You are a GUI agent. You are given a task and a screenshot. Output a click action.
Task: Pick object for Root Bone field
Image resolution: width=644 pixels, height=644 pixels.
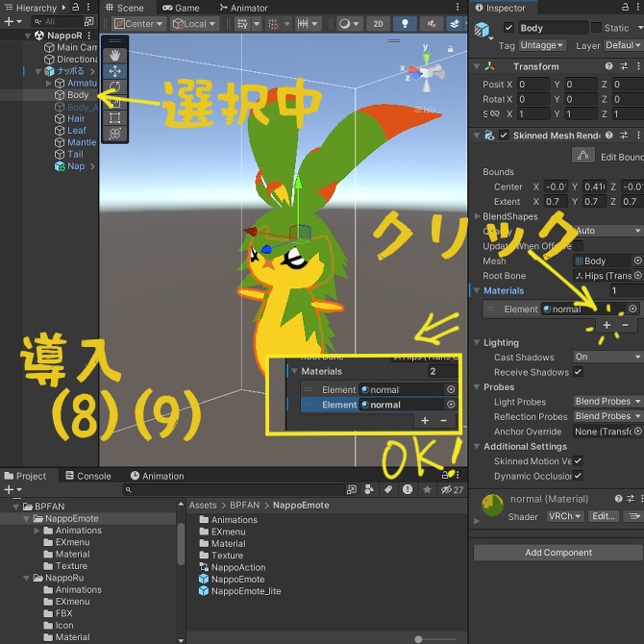point(637,275)
